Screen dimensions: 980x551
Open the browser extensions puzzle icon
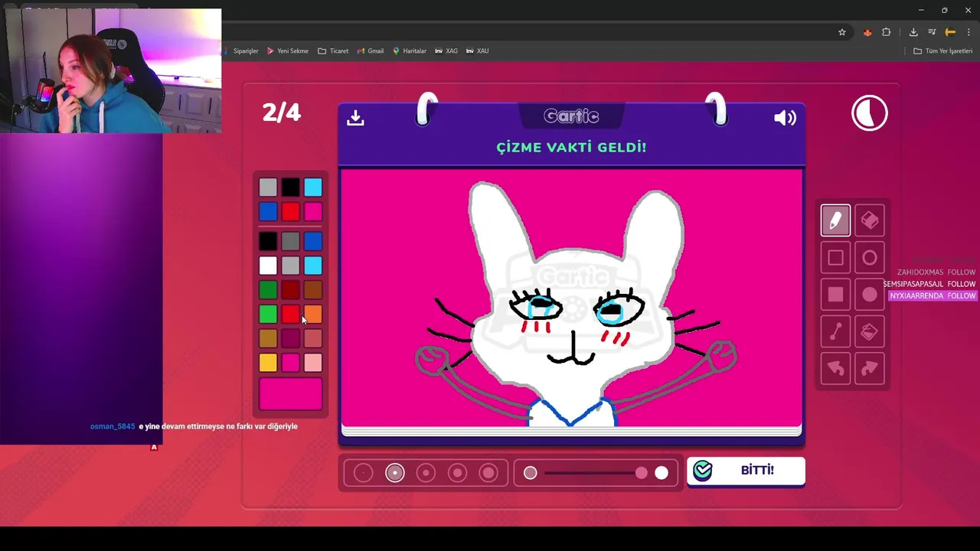click(x=887, y=32)
